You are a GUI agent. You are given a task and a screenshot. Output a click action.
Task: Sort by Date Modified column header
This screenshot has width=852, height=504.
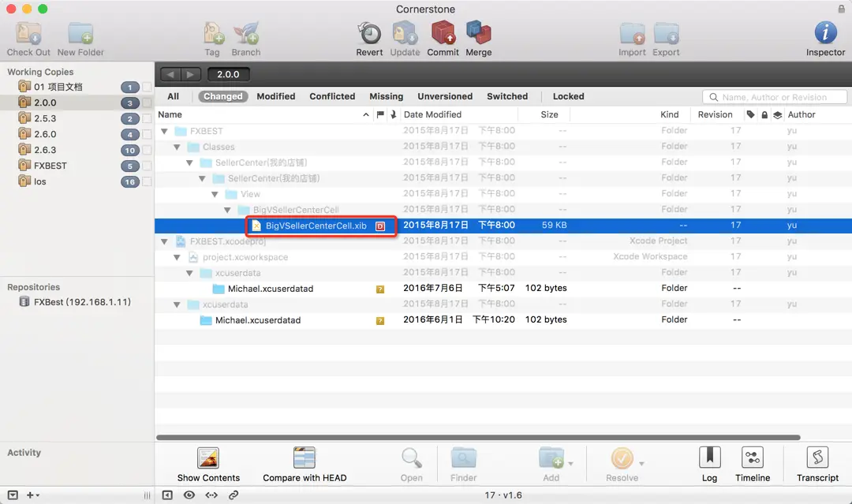click(x=459, y=114)
